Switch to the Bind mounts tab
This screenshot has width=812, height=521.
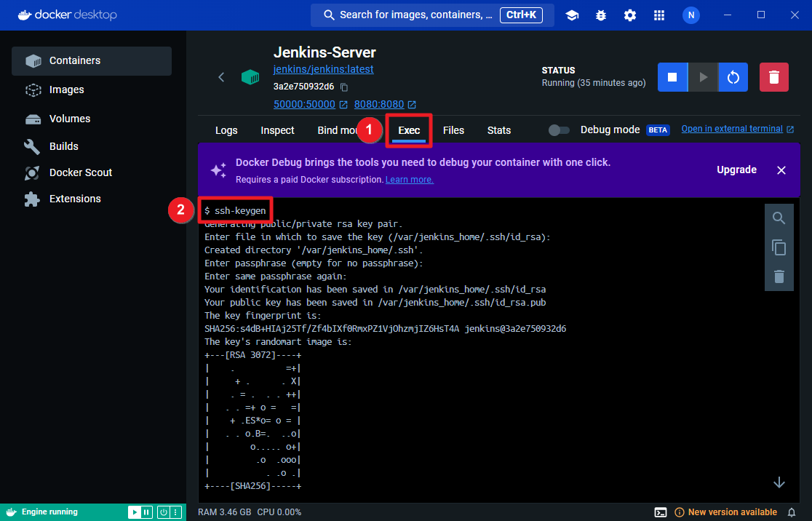coord(337,130)
